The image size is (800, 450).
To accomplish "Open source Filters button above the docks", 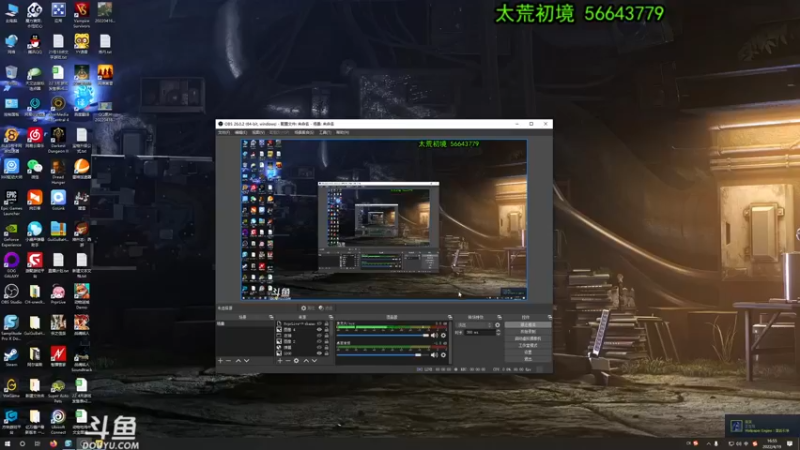I will pyautogui.click(x=326, y=308).
